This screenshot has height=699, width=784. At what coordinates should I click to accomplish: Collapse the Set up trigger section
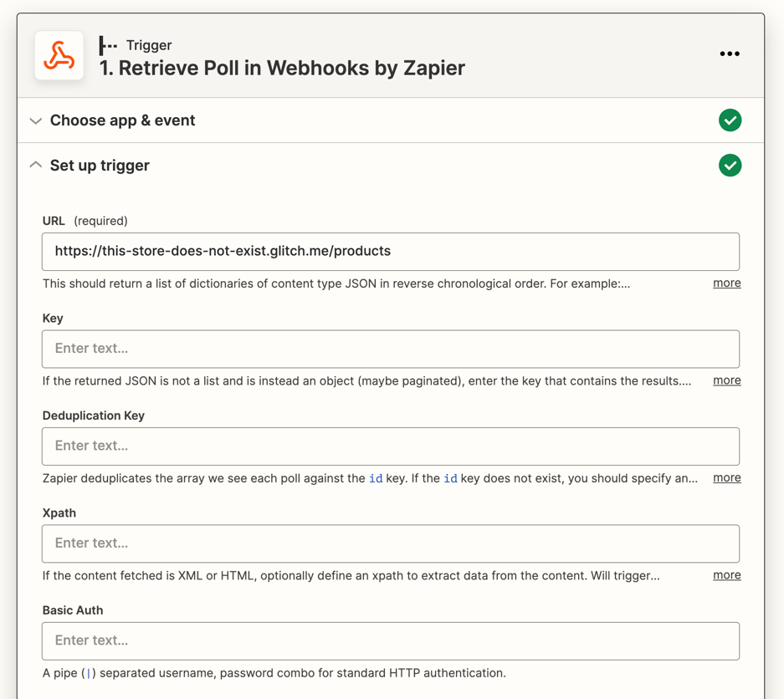(35, 165)
